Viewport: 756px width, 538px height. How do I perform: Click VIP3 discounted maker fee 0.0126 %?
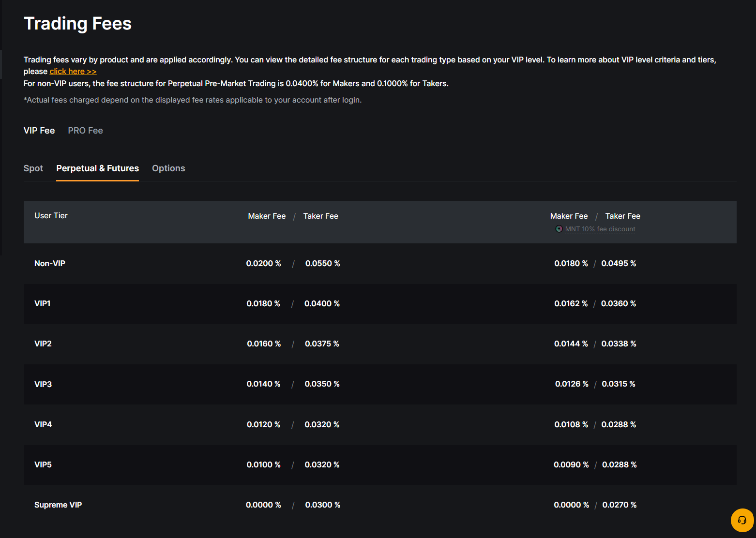click(572, 384)
